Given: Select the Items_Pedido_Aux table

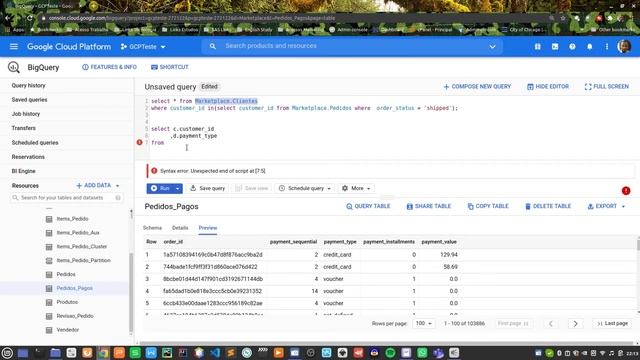Looking at the screenshot, I should pos(78,233).
